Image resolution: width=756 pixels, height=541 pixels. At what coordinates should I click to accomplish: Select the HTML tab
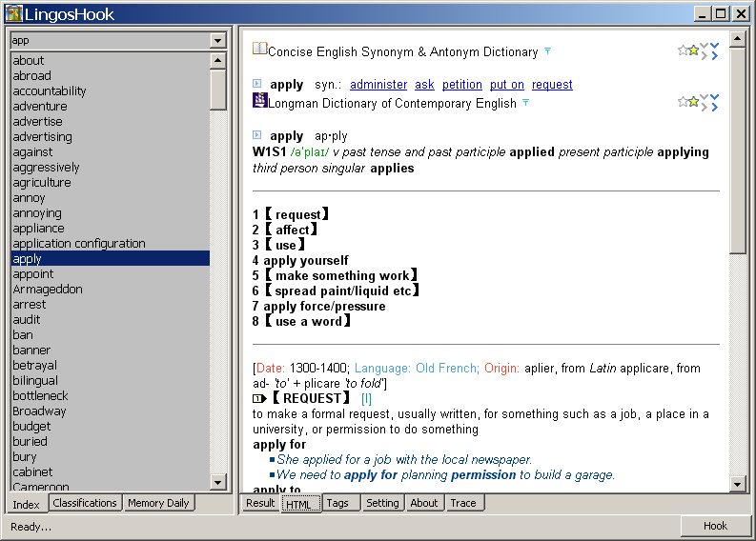click(301, 504)
